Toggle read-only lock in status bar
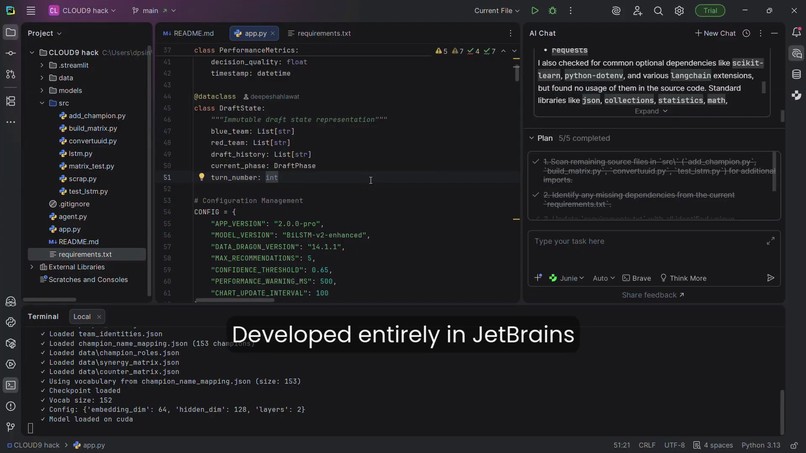Viewport: 806px width, 453px height. pos(795,445)
